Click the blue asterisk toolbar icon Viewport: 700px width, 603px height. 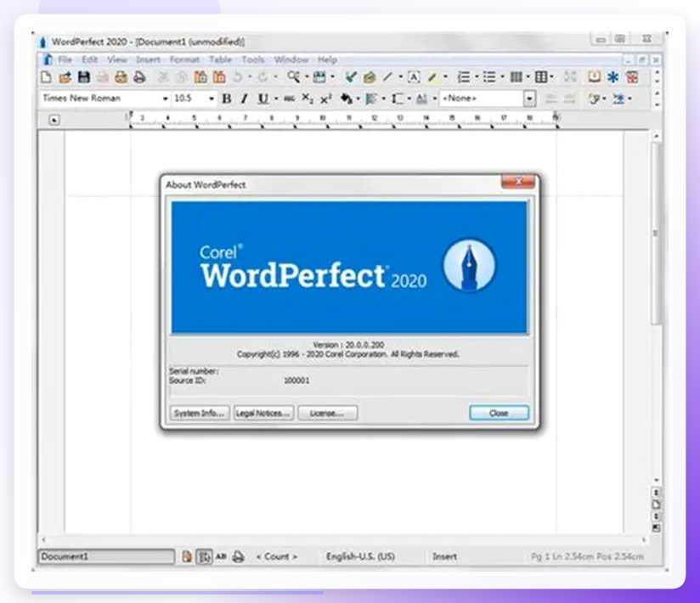click(x=613, y=77)
